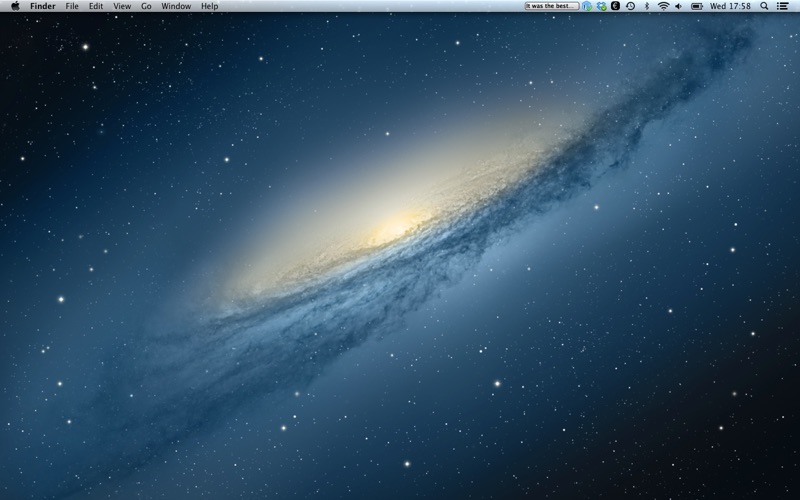Click the "It was the best..." text field
This screenshot has height=500, width=800.
tap(552, 6)
